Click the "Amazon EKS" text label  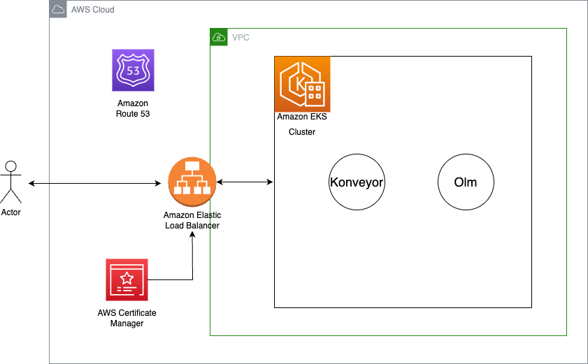(x=302, y=117)
